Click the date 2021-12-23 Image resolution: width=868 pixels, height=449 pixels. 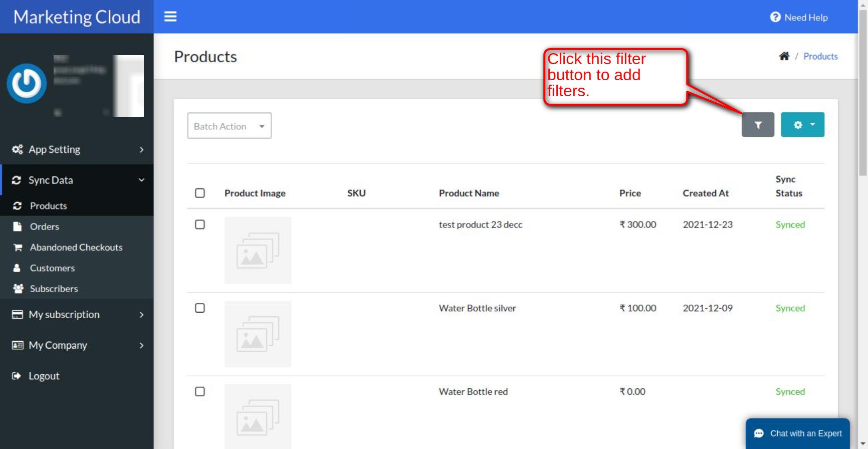click(x=708, y=224)
